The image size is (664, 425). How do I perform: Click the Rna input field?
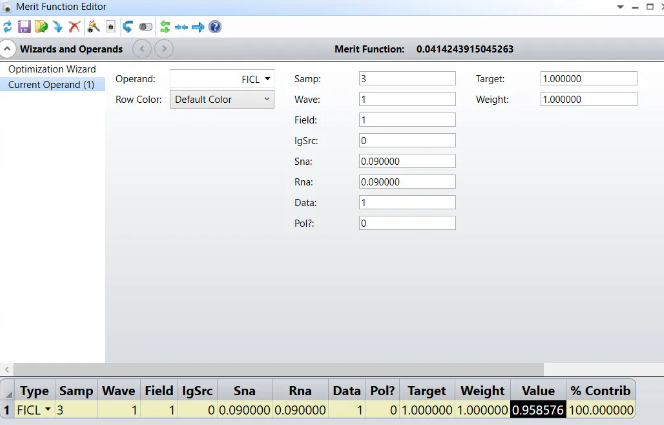(x=407, y=182)
